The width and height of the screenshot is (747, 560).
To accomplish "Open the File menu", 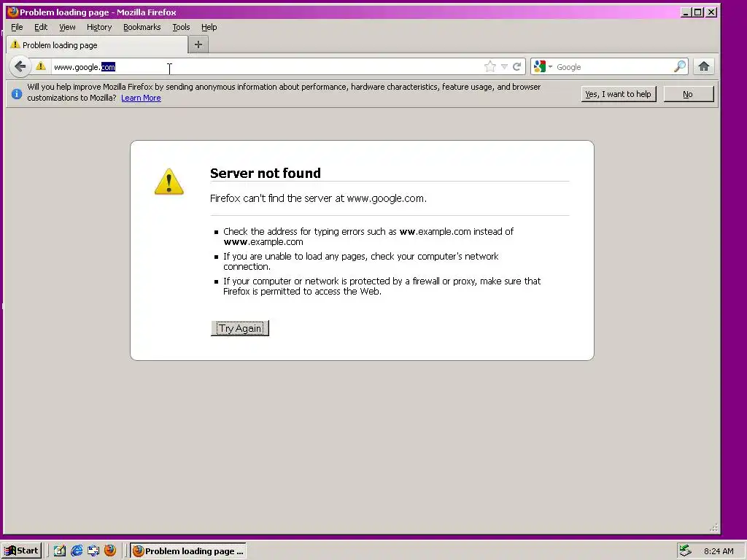I will click(x=17, y=27).
